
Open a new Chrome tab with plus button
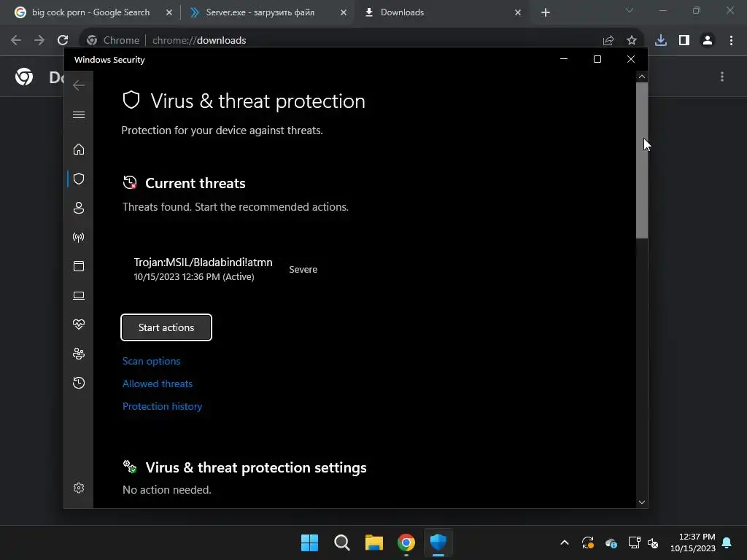[546, 13]
